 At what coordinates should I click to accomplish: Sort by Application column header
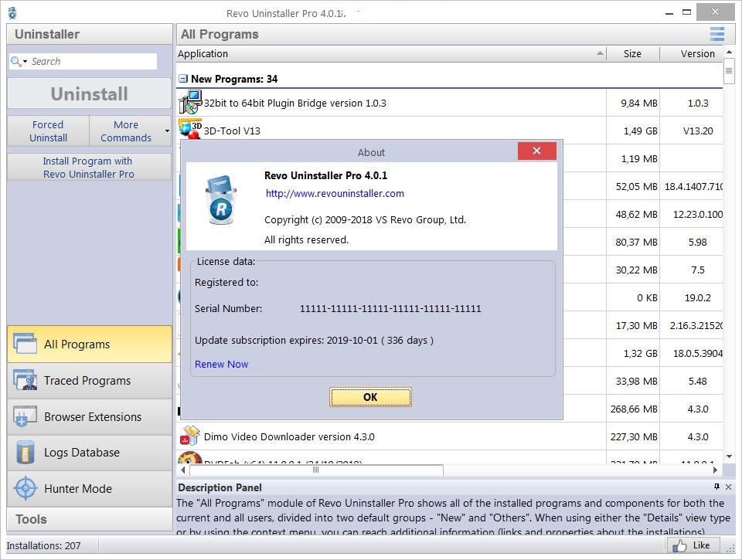[391, 54]
